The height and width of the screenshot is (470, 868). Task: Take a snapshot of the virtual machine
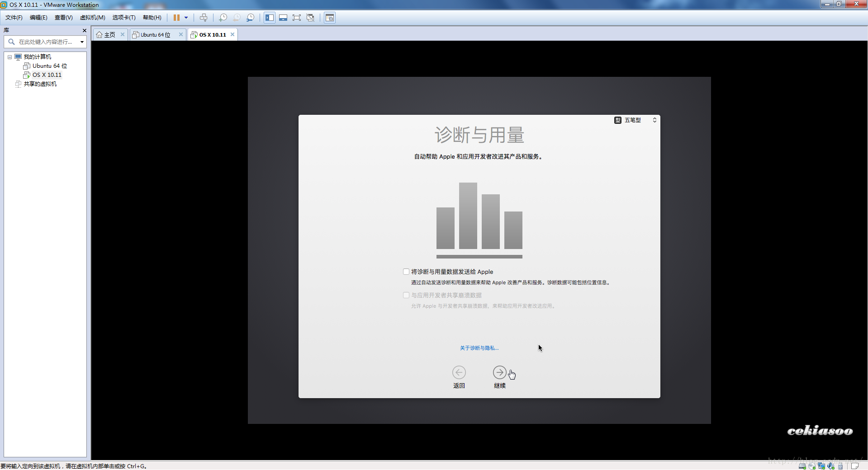(223, 18)
